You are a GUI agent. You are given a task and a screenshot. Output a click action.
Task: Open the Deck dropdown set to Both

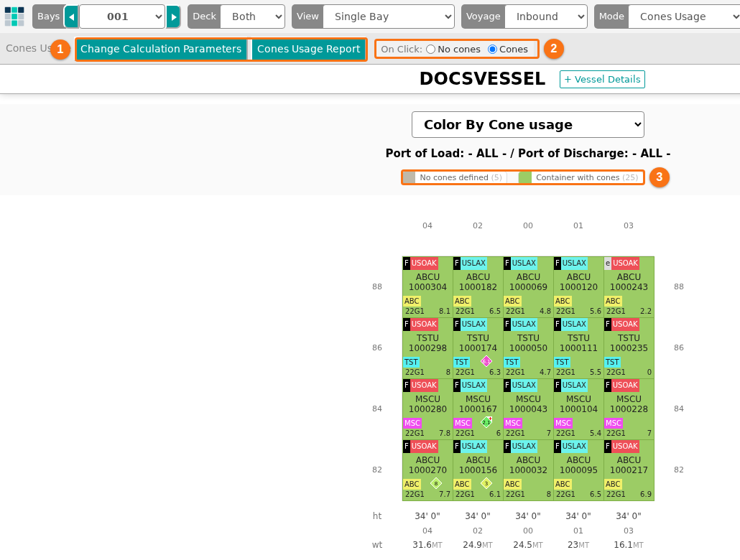point(252,17)
